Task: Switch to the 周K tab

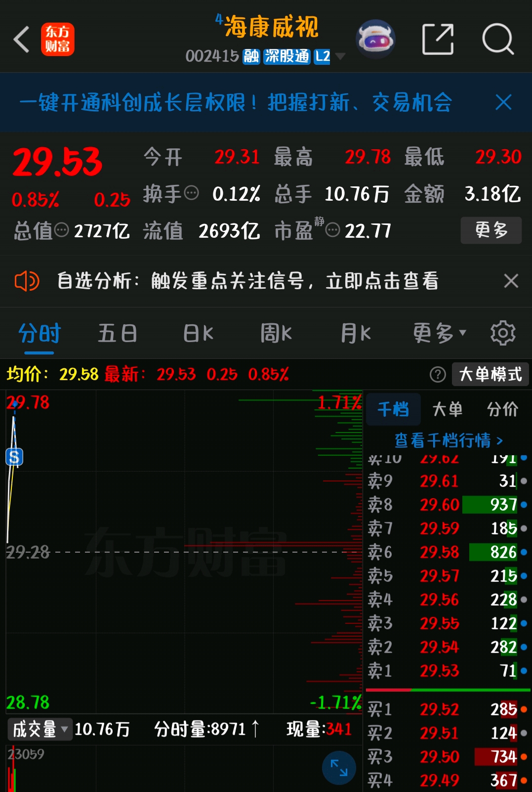Action: pos(277,333)
